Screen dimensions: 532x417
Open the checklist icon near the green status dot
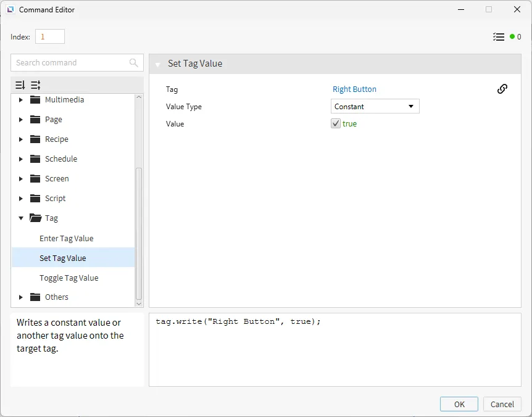pyautogui.click(x=499, y=37)
